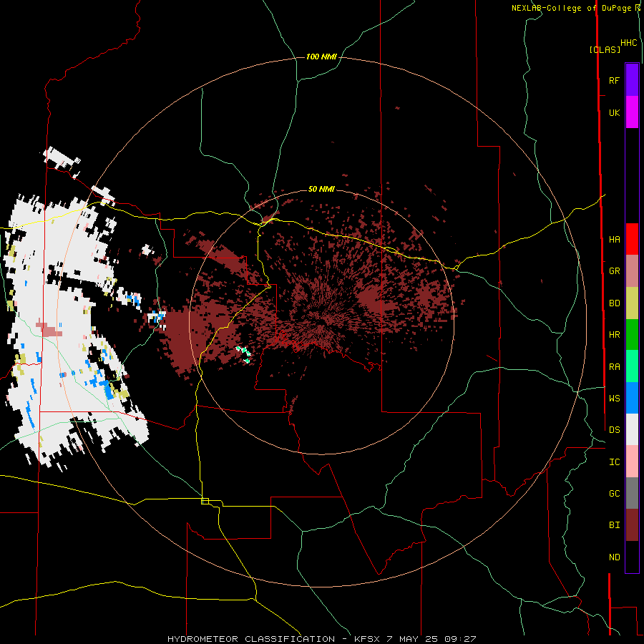Click the HHC product code label
Image resolution: width=644 pixels, height=644 pixels.
click(629, 43)
